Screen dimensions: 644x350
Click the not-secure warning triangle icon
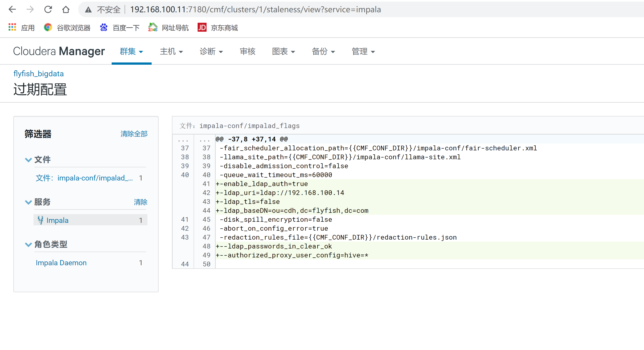tap(88, 10)
